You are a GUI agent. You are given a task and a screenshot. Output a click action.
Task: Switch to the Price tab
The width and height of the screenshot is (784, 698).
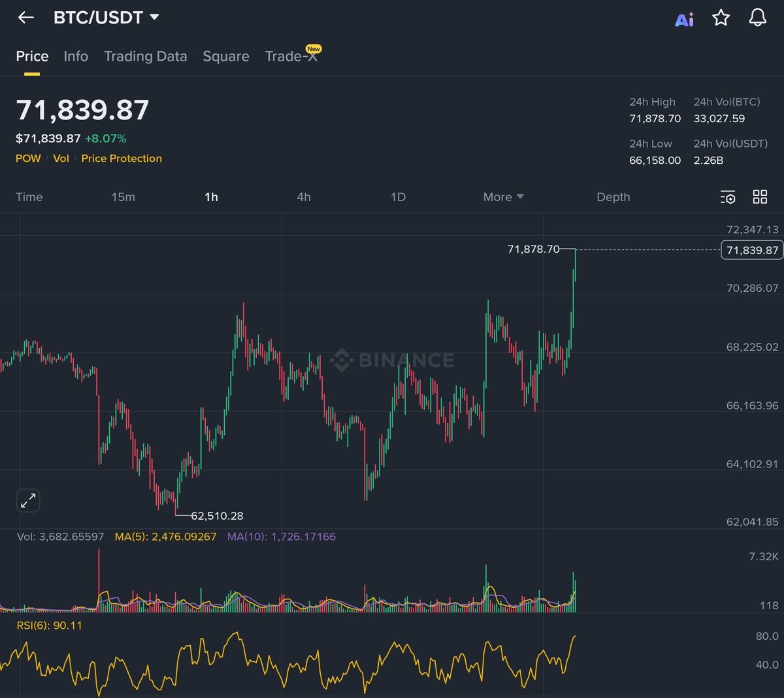[x=32, y=56]
